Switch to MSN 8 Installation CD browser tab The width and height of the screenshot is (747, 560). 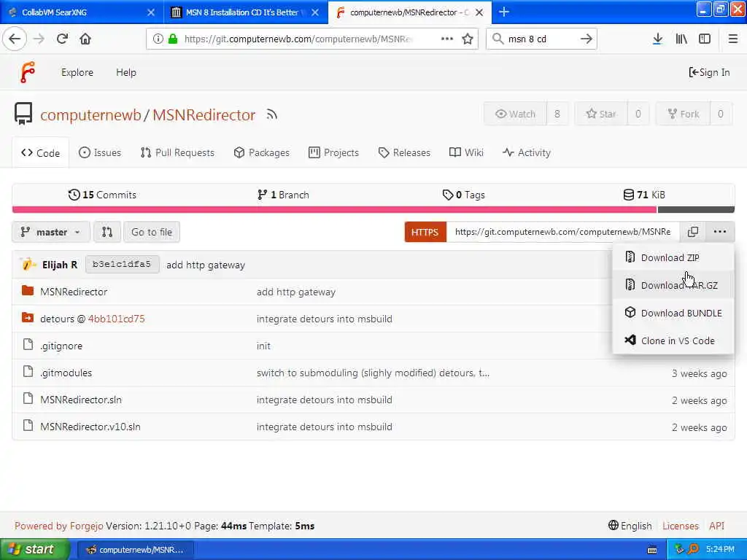(x=244, y=12)
